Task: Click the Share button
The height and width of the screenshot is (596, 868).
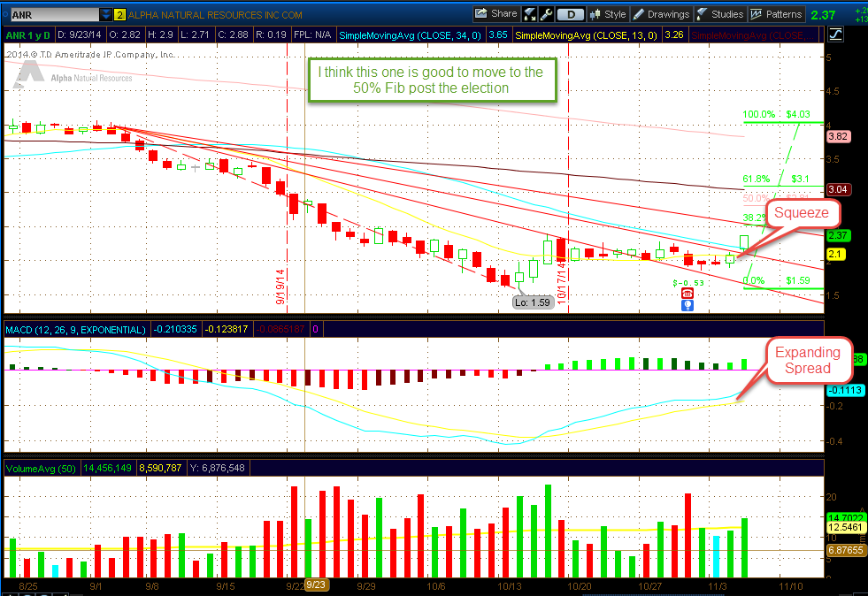Action: point(496,14)
